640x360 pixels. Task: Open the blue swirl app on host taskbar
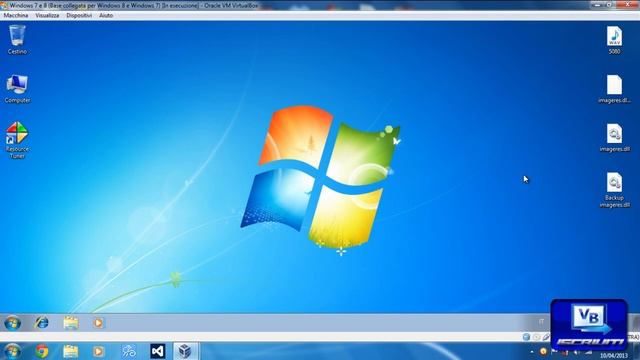point(129,351)
